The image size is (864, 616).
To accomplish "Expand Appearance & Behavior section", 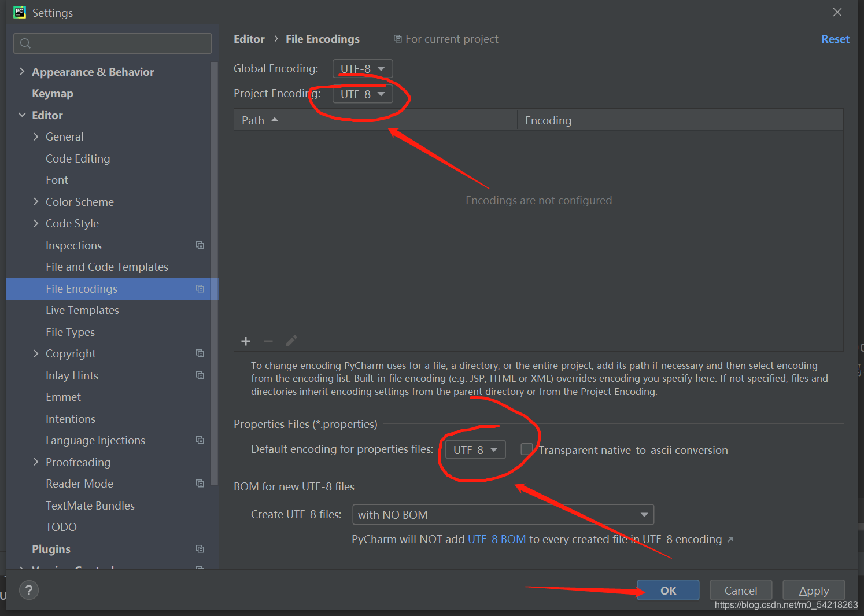I will click(22, 72).
